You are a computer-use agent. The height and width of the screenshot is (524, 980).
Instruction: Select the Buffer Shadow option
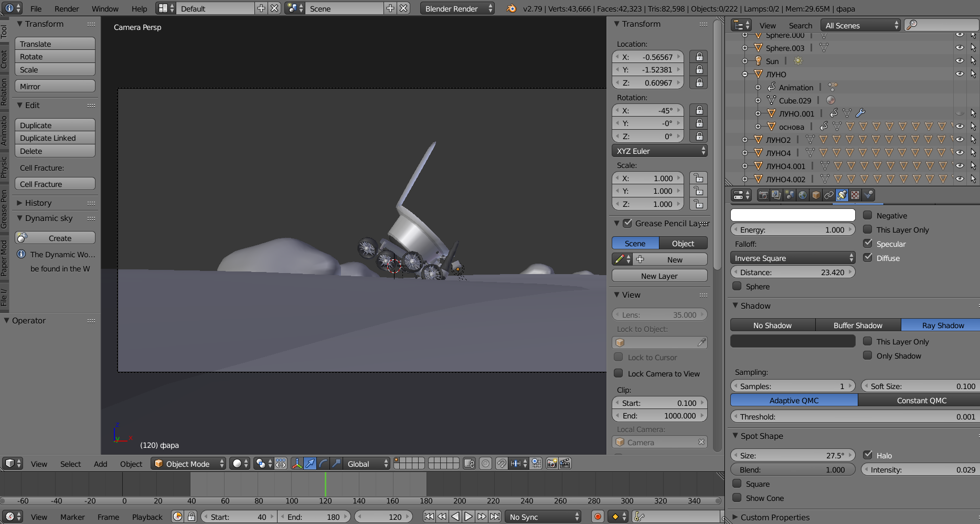pos(858,325)
